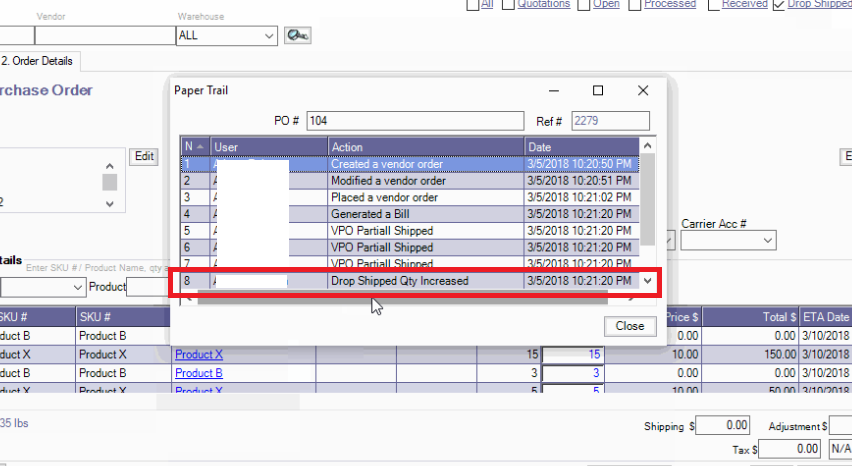
Task: Tick the Processed filter checkbox
Action: (636, 4)
